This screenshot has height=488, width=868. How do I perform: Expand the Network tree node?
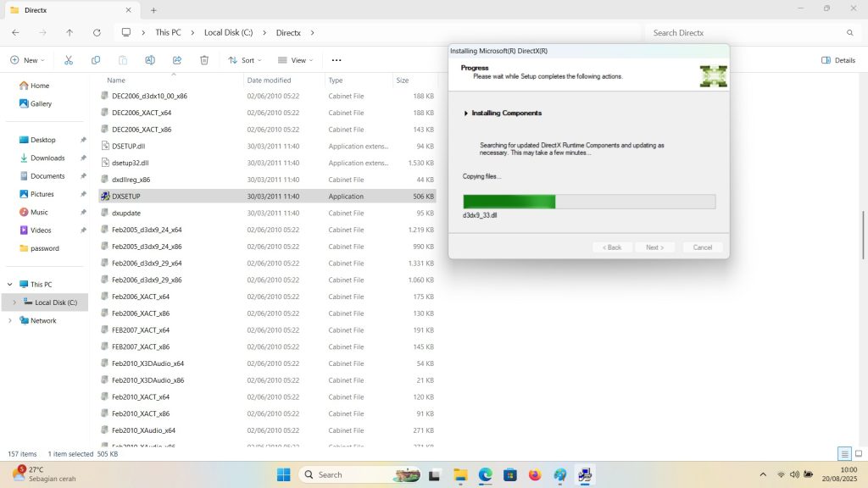tap(10, 321)
